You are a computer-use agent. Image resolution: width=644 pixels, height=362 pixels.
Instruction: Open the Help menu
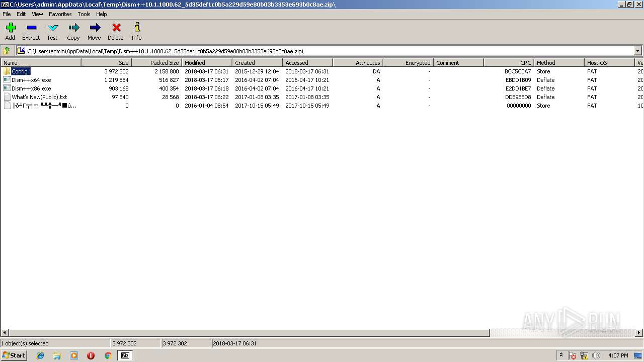pyautogui.click(x=102, y=14)
